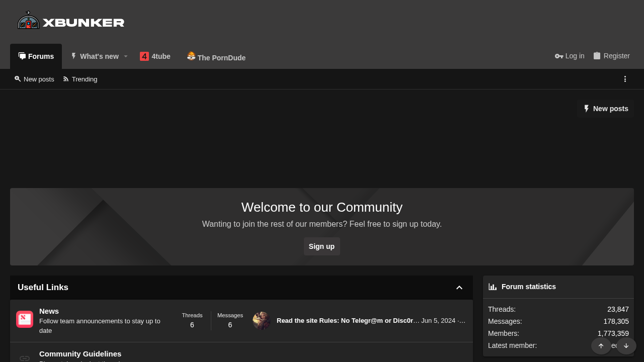Click the Register link
Screen dimensions: 644x362
[x=611, y=56]
